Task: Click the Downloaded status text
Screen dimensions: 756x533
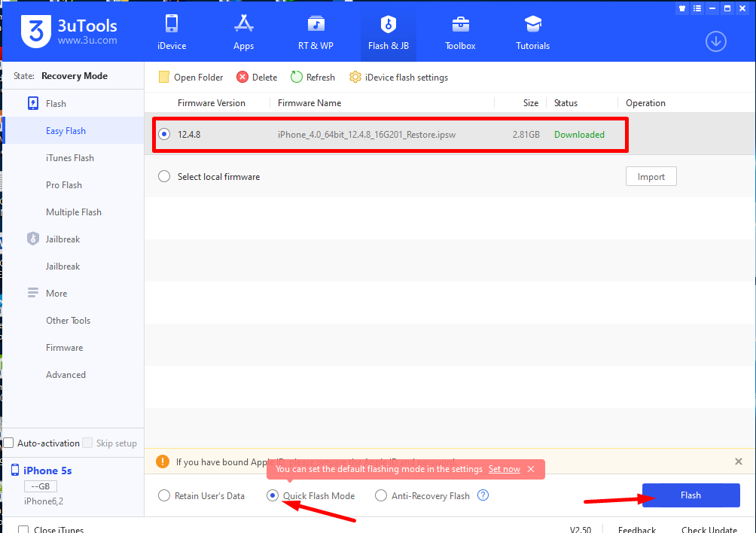Action: [579, 135]
